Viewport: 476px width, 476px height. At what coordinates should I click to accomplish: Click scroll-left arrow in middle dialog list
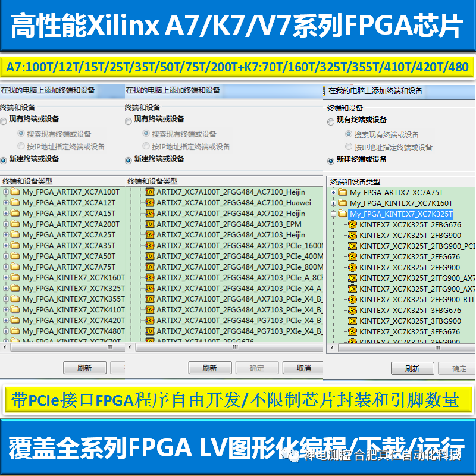click(x=130, y=347)
